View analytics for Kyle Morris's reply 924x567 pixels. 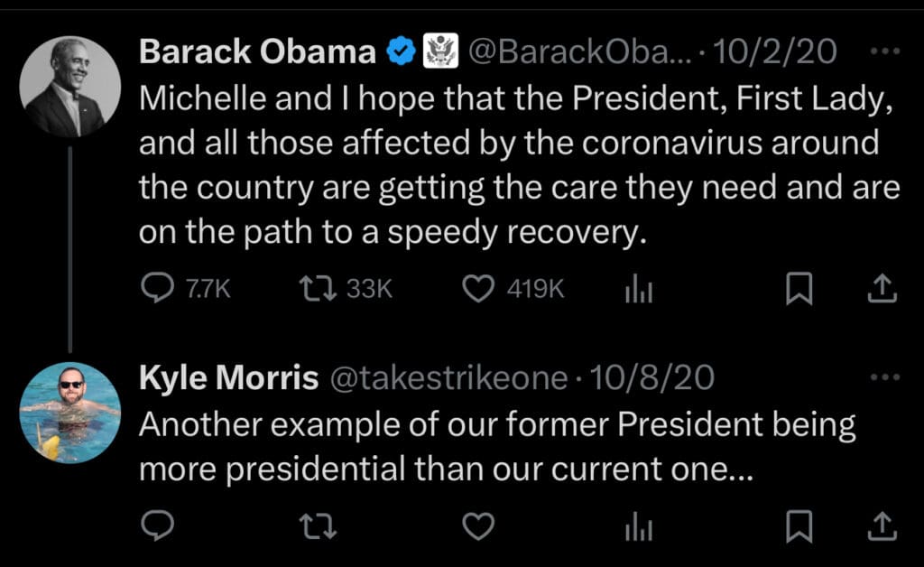click(638, 526)
